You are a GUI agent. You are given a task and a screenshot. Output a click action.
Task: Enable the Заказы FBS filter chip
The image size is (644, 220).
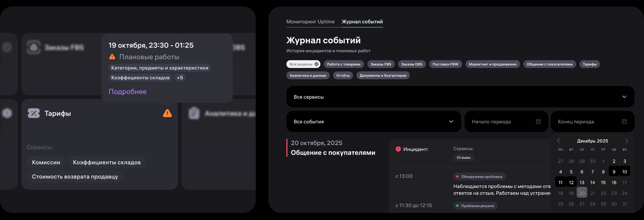point(381,64)
